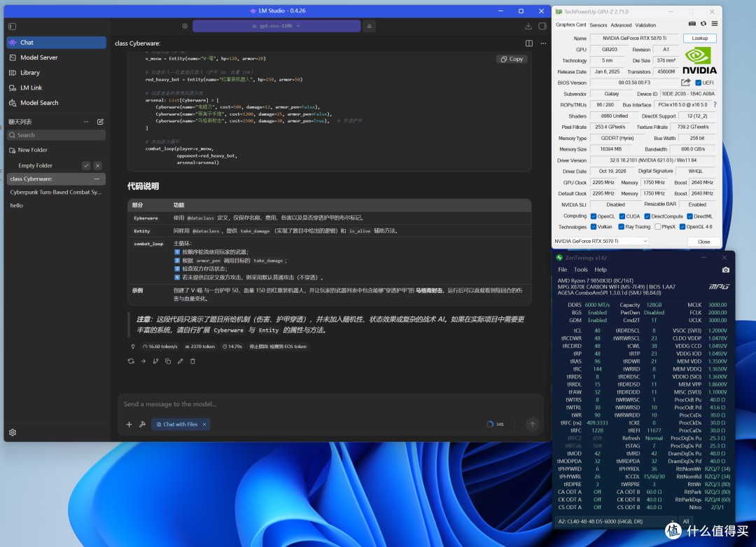Open model settings gear beside model selector
Viewport: 756px width, 547px height.
pos(185,26)
